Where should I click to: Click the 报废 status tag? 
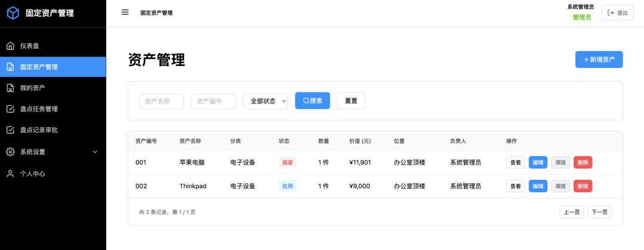pyautogui.click(x=287, y=162)
